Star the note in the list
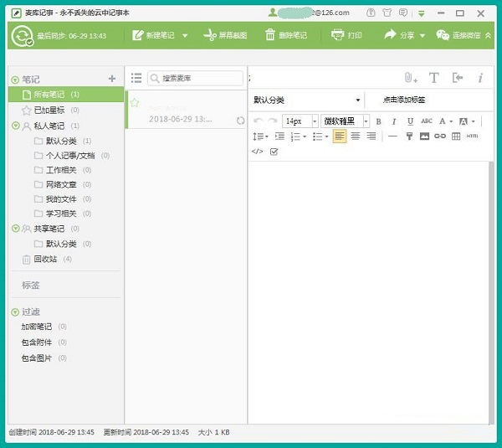 tap(135, 103)
